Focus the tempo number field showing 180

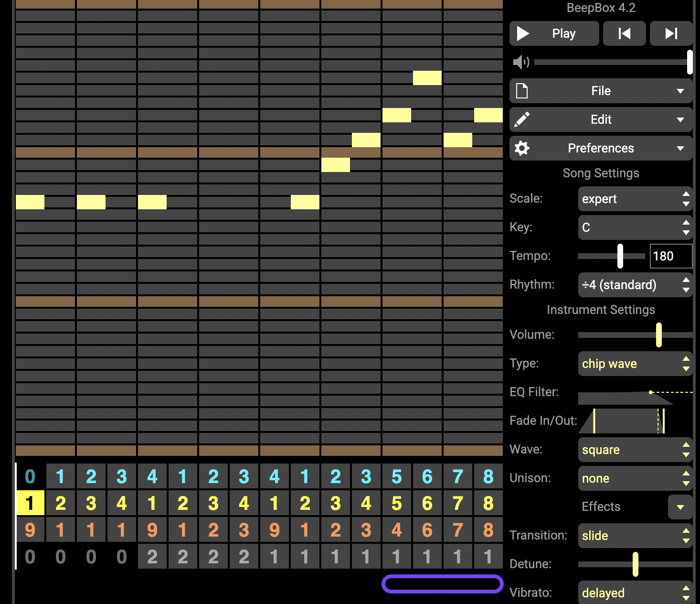[671, 256]
